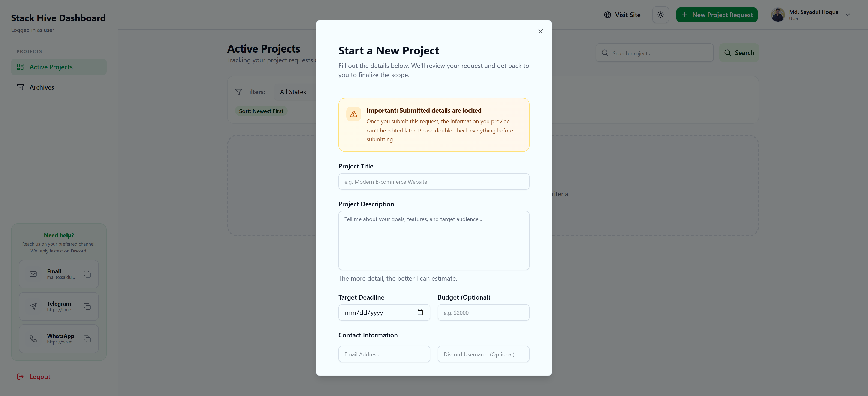Click 'Important: Submitted details are locked' heading
Image resolution: width=868 pixels, height=396 pixels.
click(x=424, y=111)
